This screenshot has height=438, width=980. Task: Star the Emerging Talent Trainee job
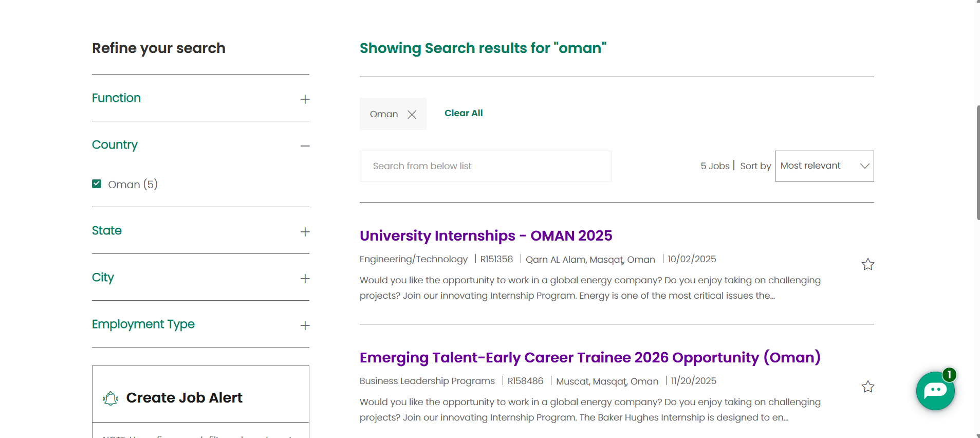(x=867, y=387)
